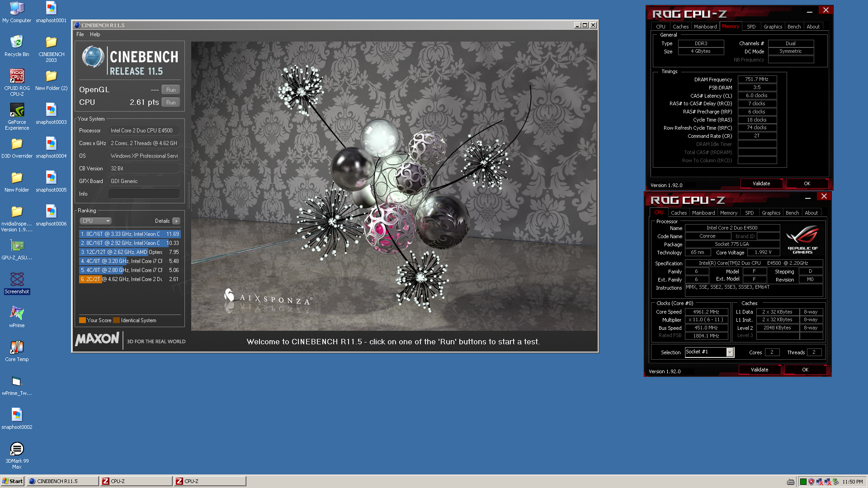Launch 3DMark 99 Max shortcut
Screen dimensions: 868x488
coord(17,455)
